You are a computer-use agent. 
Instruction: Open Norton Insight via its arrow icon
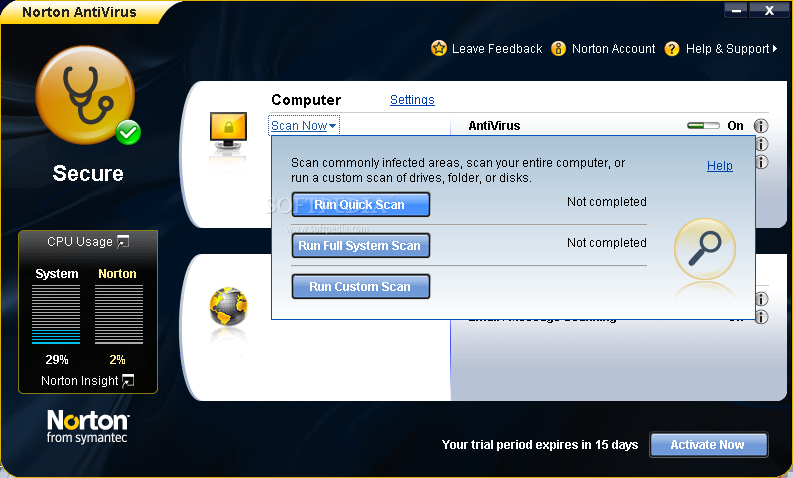pos(128,381)
